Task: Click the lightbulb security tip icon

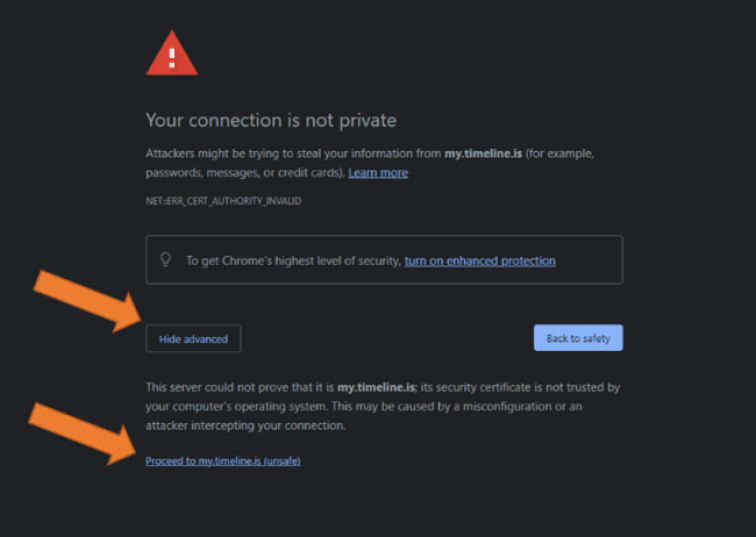Action: point(166,260)
